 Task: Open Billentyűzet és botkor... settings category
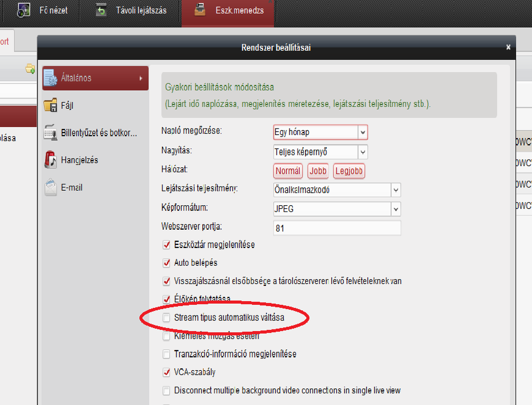tap(95, 133)
